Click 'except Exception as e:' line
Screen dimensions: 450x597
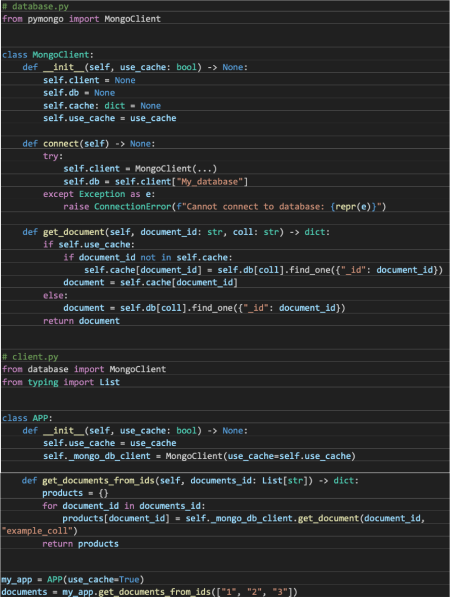point(99,194)
